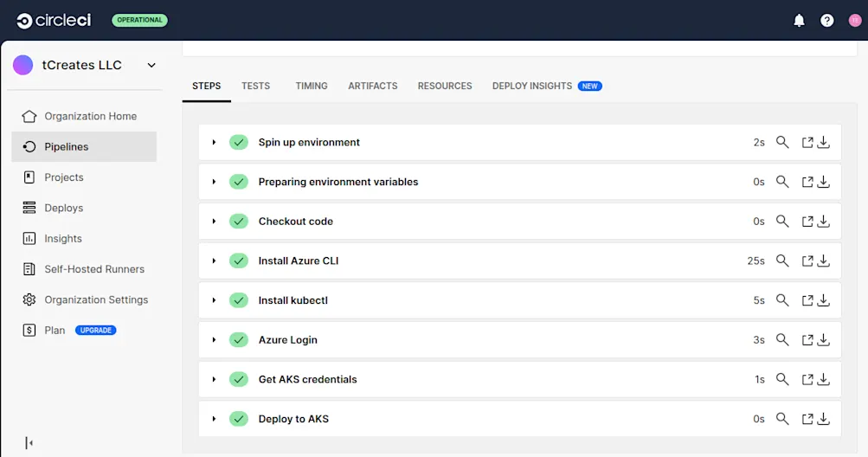Click the OPERATIONAL status badge

(x=139, y=20)
